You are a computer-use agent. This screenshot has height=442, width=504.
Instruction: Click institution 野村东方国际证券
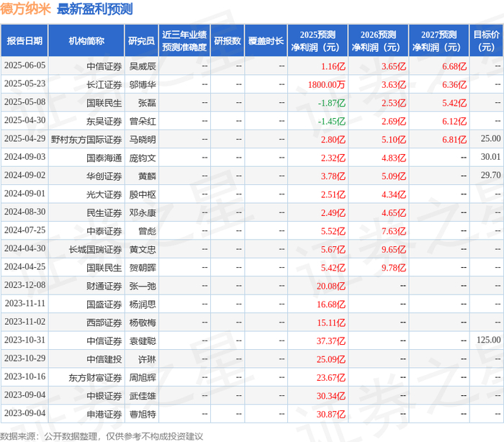pos(86,140)
